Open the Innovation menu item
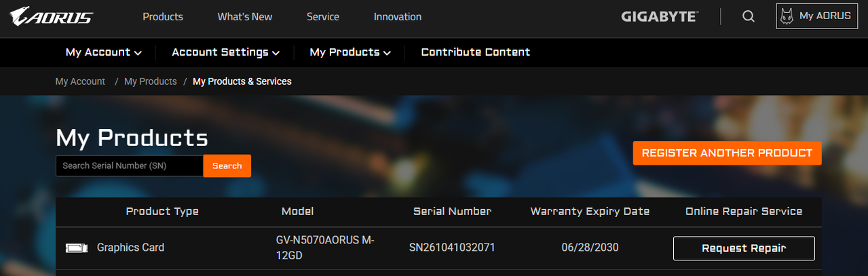Viewport: 868px width, 276px height. click(398, 16)
